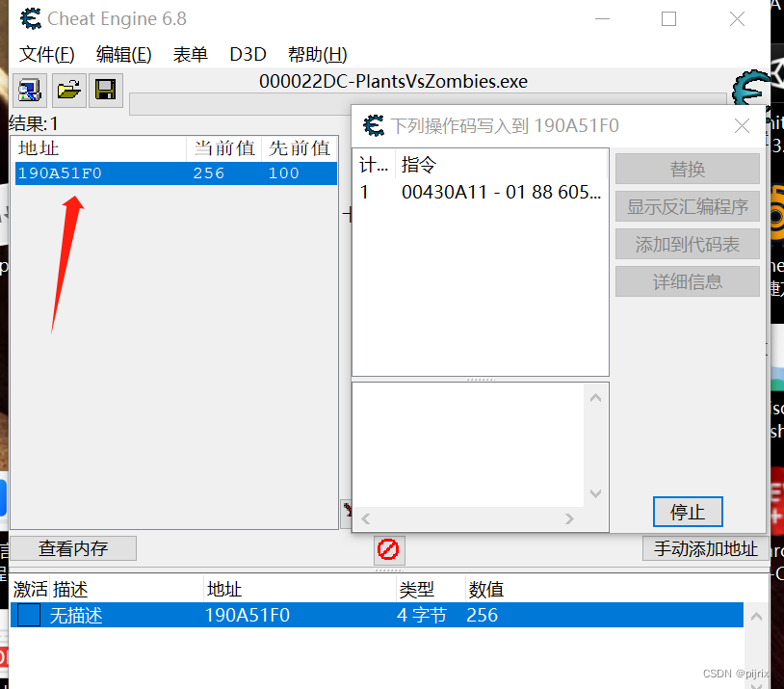Select instruction row 00430A11 in opcode list

[x=480, y=192]
